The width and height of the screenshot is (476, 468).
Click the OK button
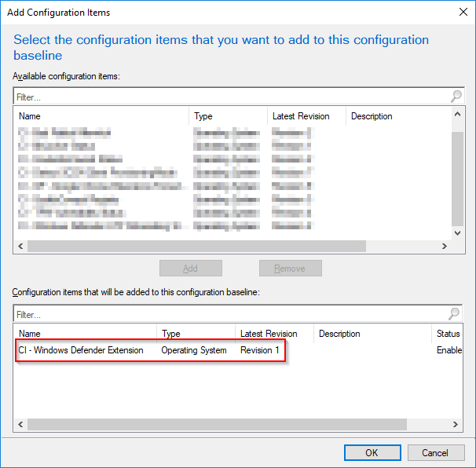click(372, 453)
